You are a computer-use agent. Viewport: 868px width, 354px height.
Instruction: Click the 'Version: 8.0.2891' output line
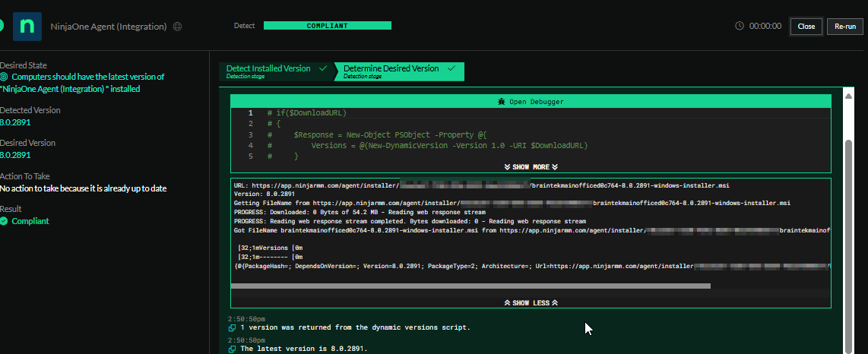pos(265,194)
